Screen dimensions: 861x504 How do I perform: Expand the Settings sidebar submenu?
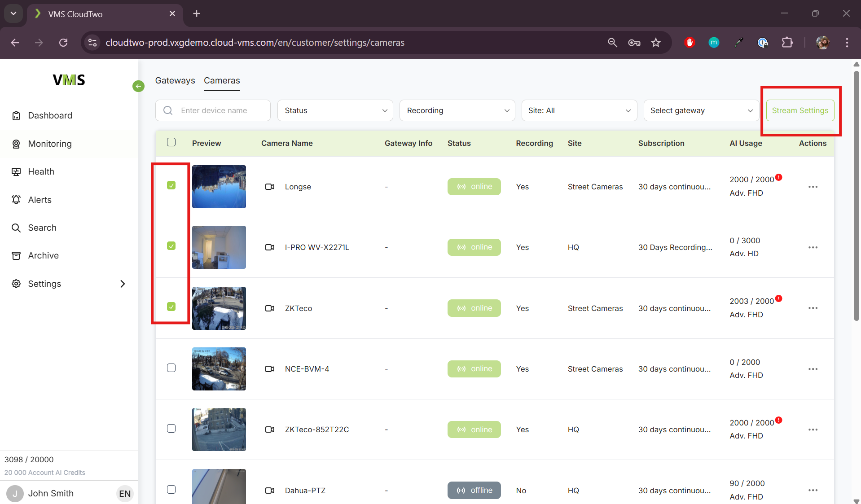[x=123, y=284]
